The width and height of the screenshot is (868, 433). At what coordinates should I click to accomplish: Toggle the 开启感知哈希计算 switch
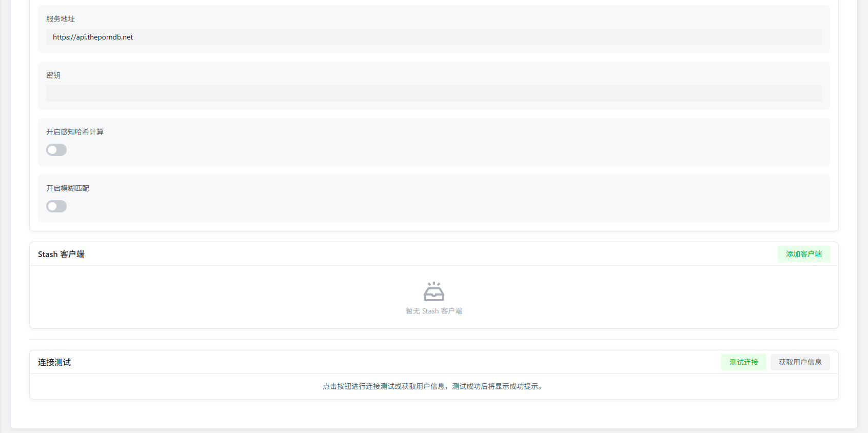56,150
